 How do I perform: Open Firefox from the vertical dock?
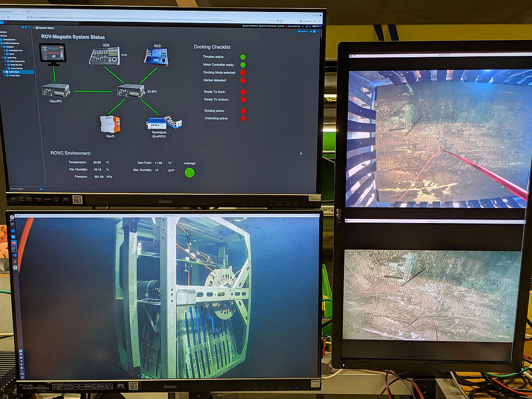pyautogui.click(x=14, y=243)
